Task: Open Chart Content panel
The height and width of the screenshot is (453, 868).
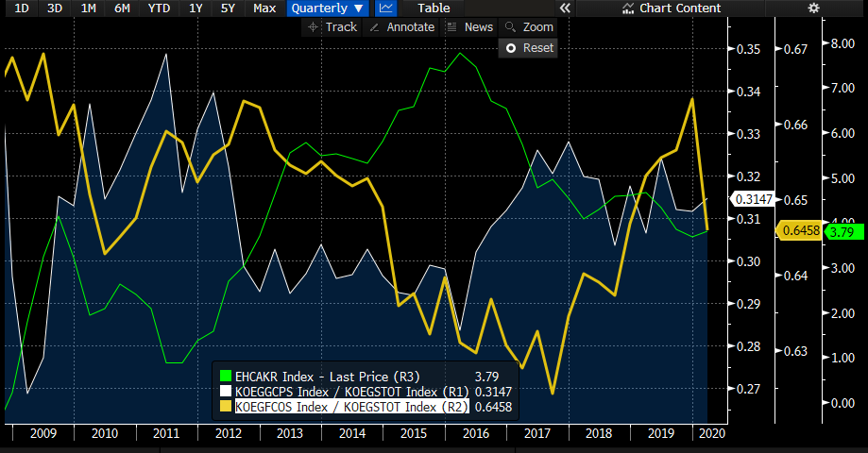Action: pyautogui.click(x=671, y=8)
